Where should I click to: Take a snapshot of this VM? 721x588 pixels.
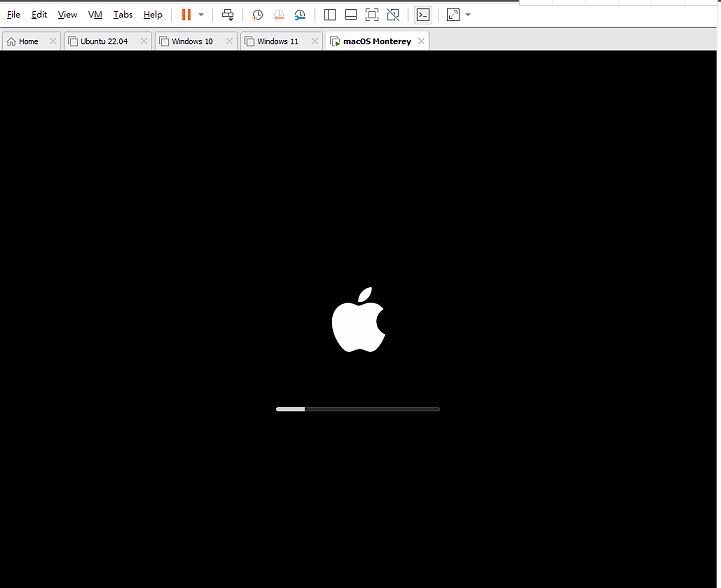257,15
